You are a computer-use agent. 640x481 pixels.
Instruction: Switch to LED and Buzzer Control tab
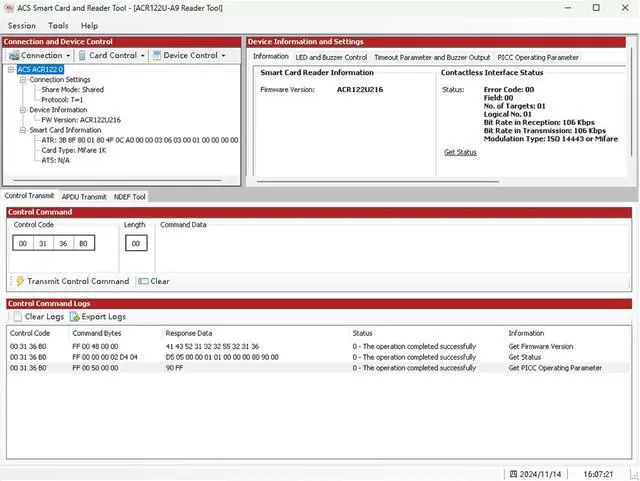tap(331, 57)
